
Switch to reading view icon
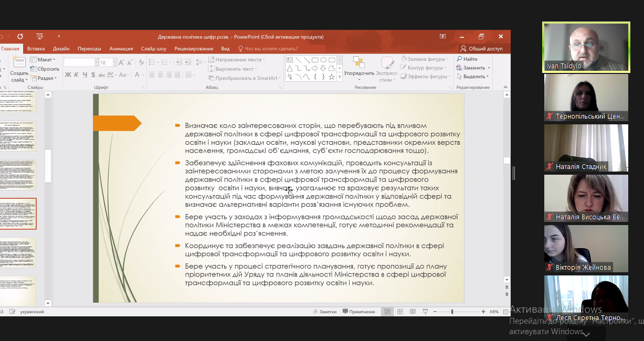(x=413, y=312)
